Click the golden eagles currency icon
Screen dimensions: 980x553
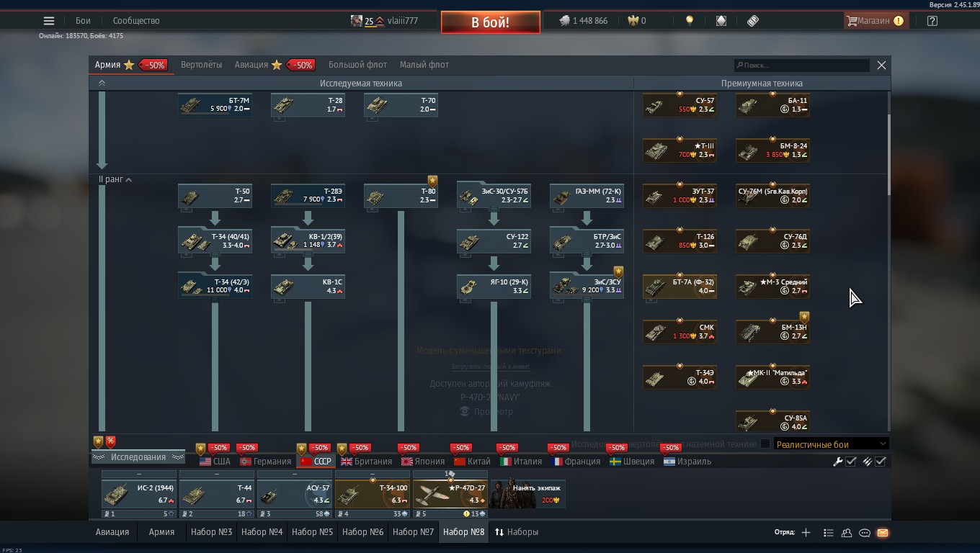[633, 21]
